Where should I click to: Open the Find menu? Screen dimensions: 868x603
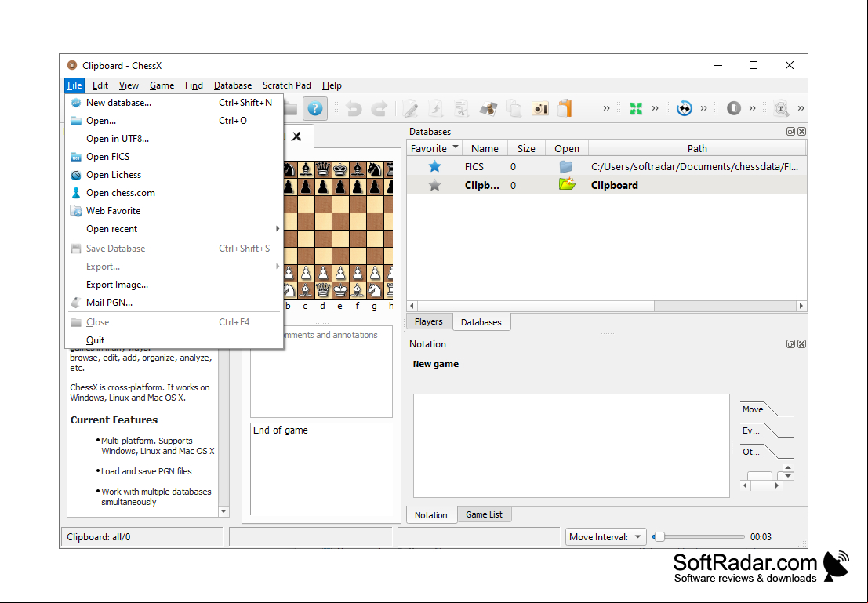(x=194, y=85)
